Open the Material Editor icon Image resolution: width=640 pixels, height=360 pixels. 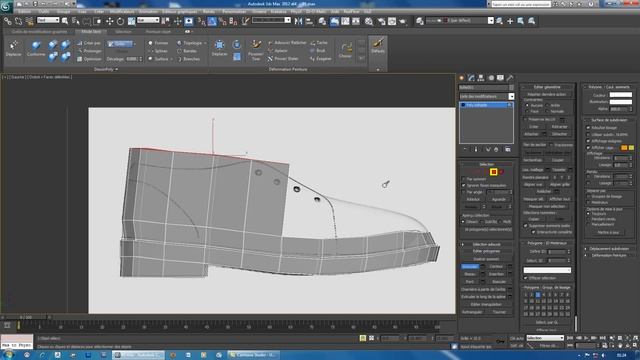click(x=369, y=21)
